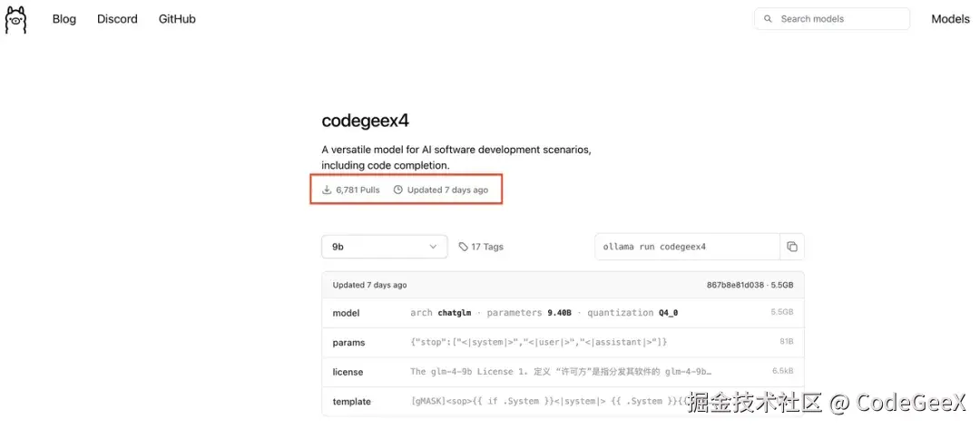The image size is (980, 429).
Task: Click the 867b8e81d038 digest hash
Action: pyautogui.click(x=735, y=285)
